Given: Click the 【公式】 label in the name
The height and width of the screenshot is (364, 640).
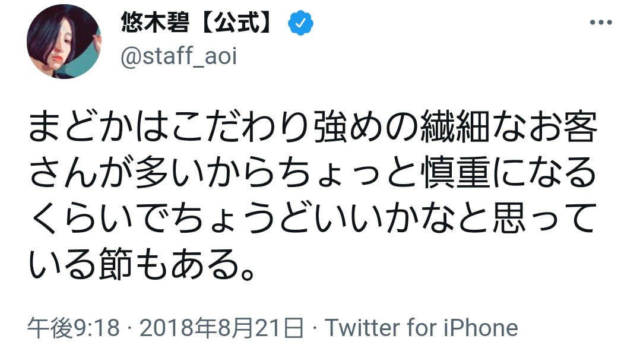Looking at the screenshot, I should (x=237, y=22).
